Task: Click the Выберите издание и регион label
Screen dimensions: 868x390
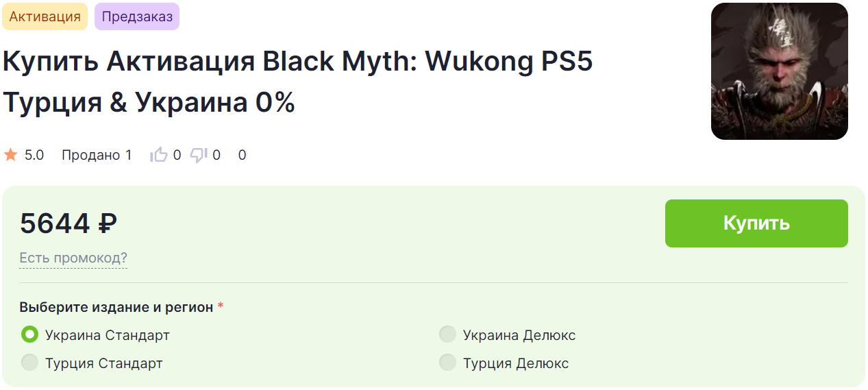Action: click(116, 307)
